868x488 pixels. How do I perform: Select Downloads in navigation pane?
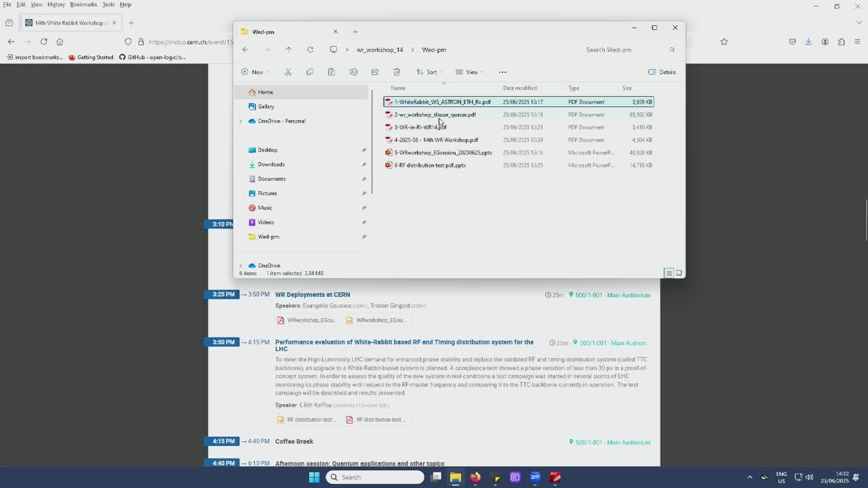(x=271, y=164)
